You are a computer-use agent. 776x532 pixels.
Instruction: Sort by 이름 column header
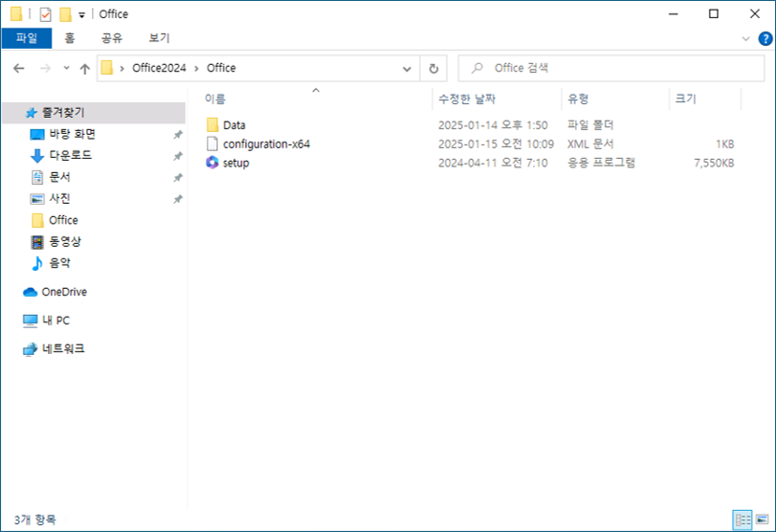point(215,99)
